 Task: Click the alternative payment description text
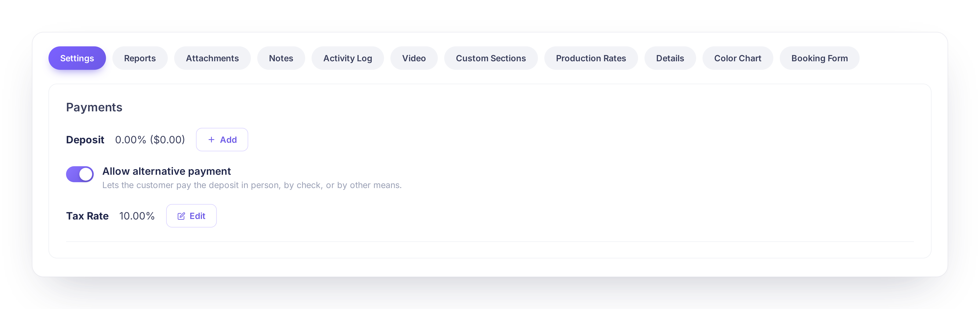252,185
